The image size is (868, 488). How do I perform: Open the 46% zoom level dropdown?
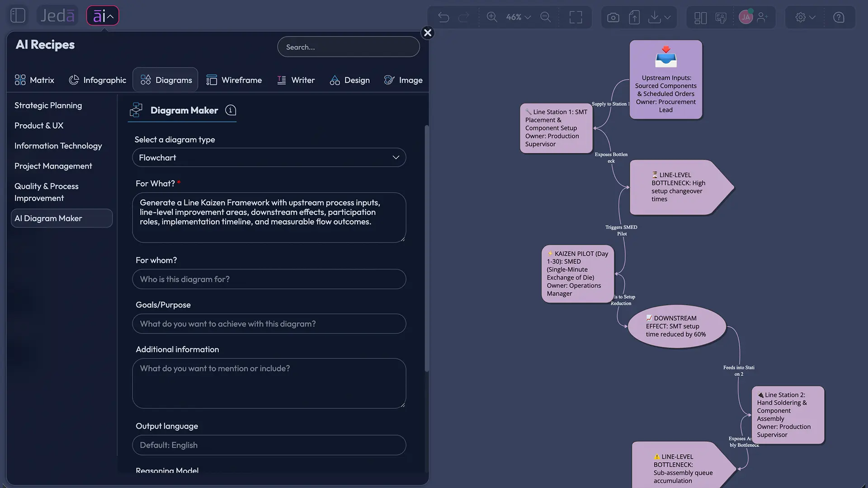pos(518,17)
